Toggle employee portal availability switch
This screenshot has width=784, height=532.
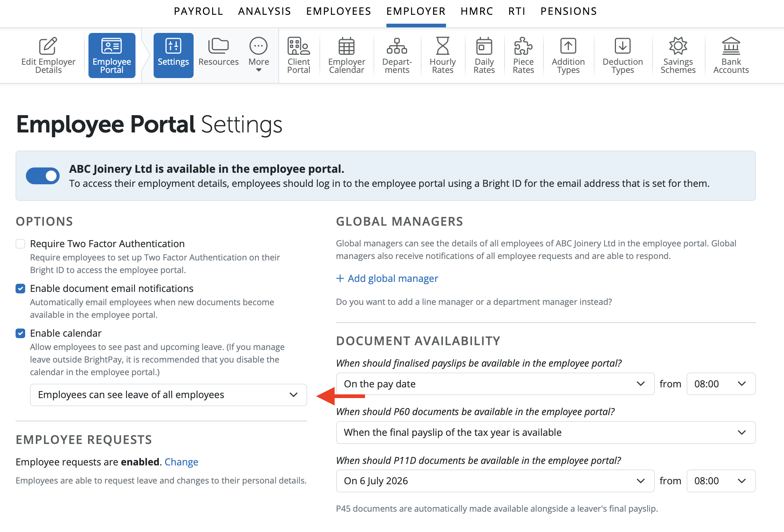pyautogui.click(x=43, y=176)
